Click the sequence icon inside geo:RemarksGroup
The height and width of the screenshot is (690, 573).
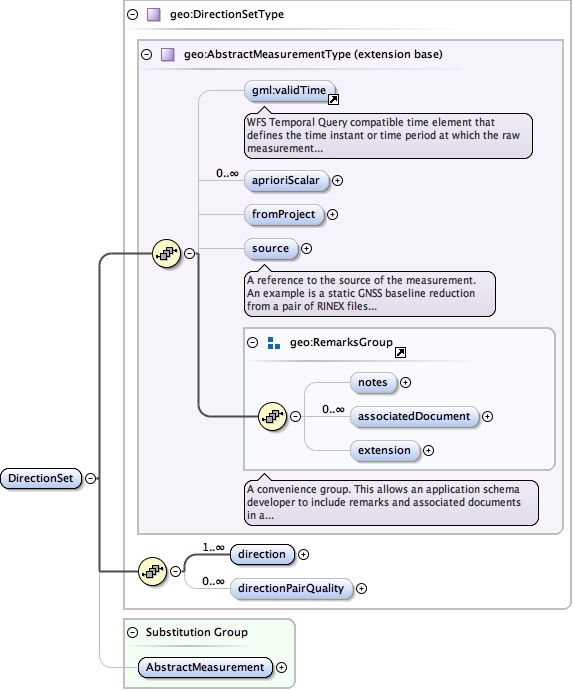pyautogui.click(x=272, y=416)
